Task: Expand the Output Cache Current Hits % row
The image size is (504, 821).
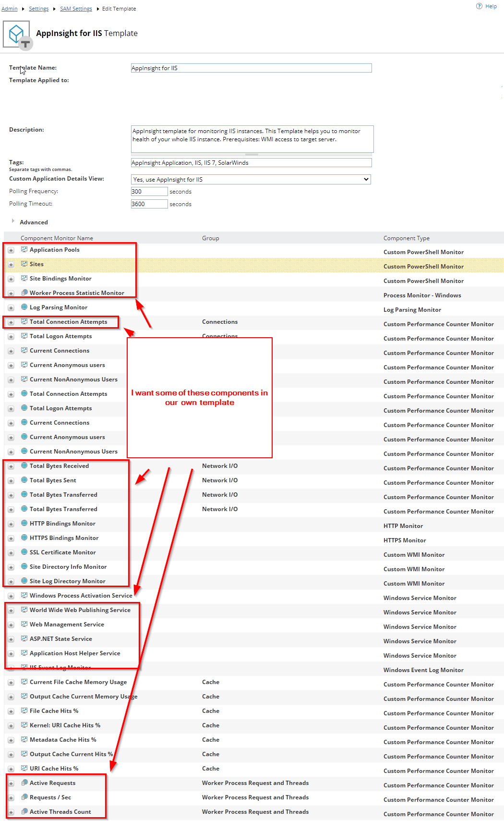Action: coord(11,755)
